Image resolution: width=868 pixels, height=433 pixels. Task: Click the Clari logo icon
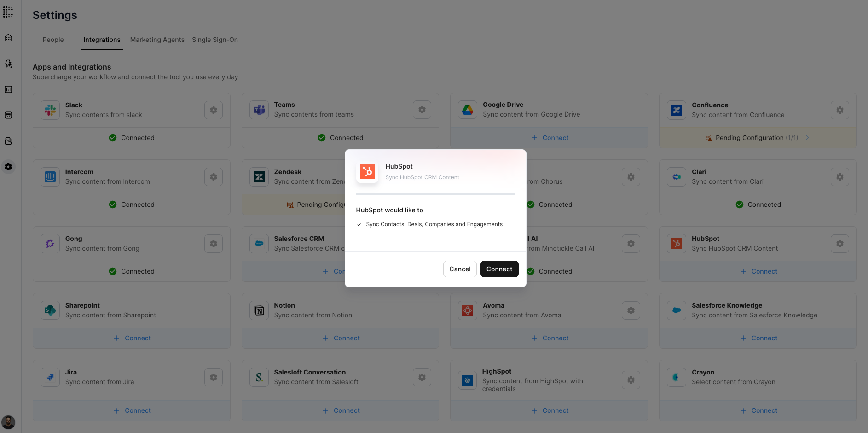coord(677,177)
